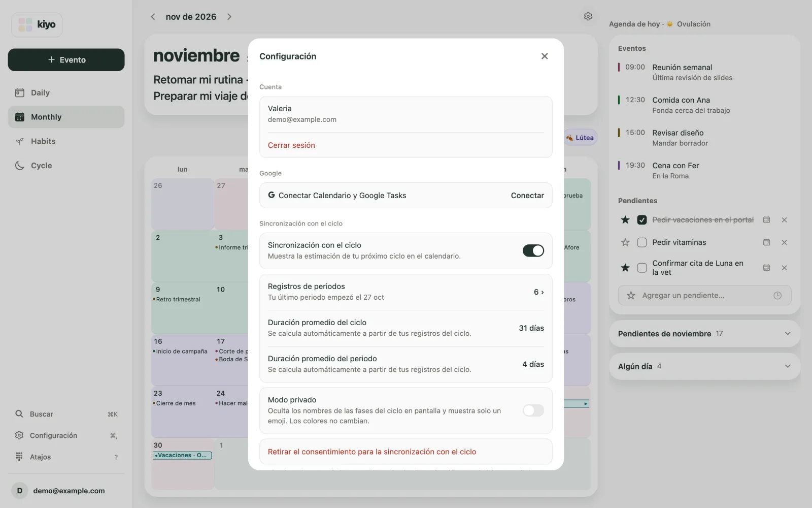
Task: Disable Sincronización con el ciclo switch
Action: tap(533, 250)
